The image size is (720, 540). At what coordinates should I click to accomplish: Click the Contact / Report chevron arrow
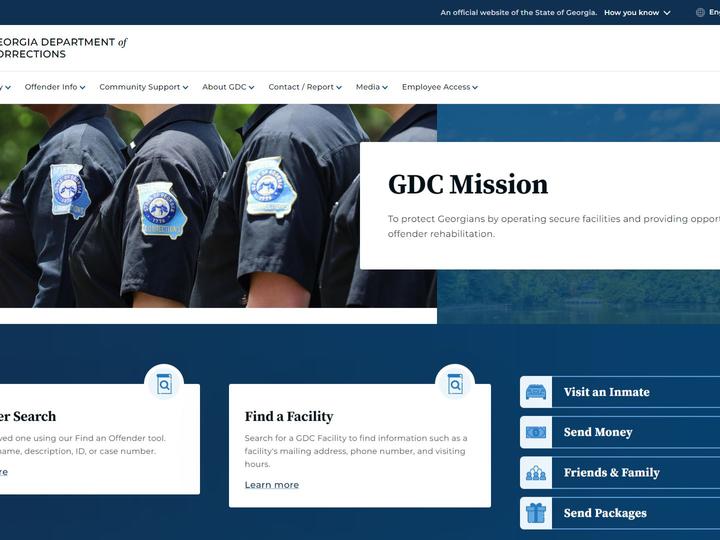[339, 87]
